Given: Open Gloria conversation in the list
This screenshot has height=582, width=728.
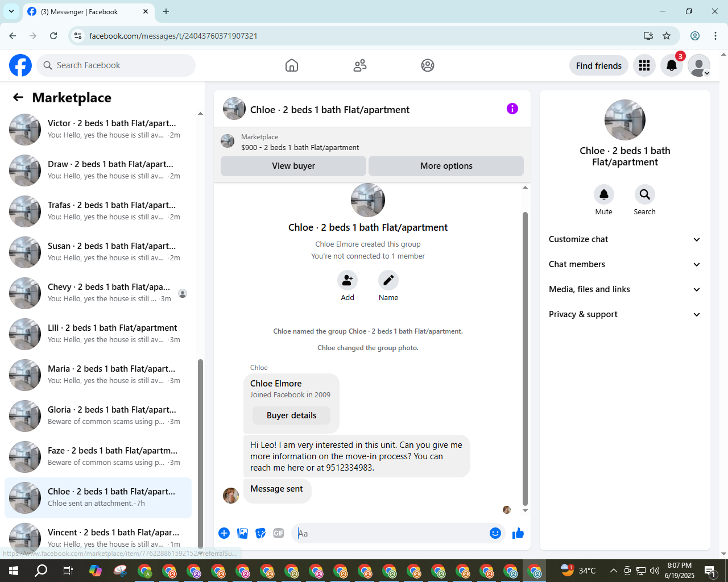Looking at the screenshot, I should (x=98, y=415).
